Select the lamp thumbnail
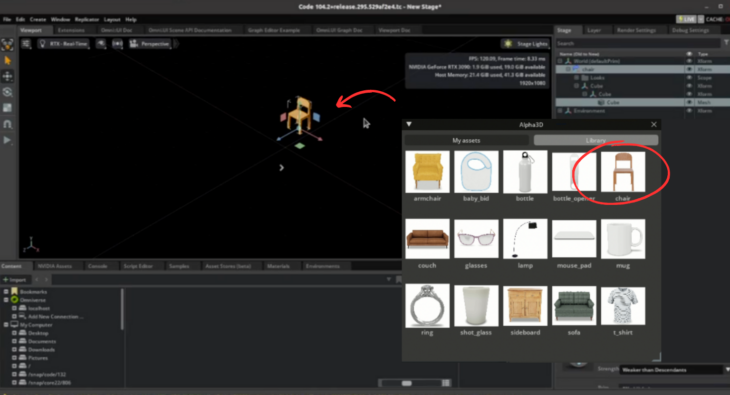 coord(525,238)
